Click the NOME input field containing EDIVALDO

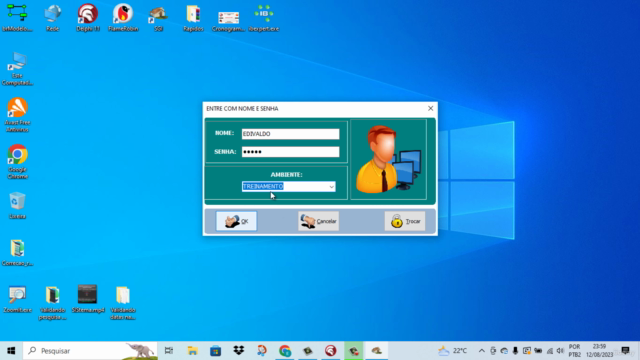[290, 134]
